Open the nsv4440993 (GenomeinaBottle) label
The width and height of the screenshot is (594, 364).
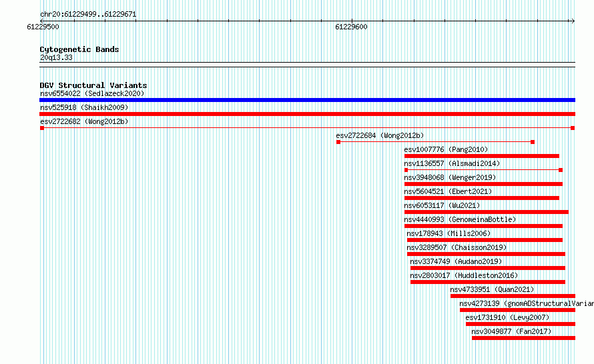[x=460, y=219]
